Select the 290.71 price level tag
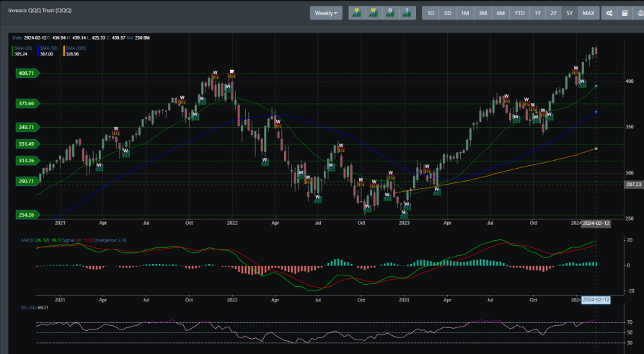The height and width of the screenshot is (354, 644). pos(27,181)
